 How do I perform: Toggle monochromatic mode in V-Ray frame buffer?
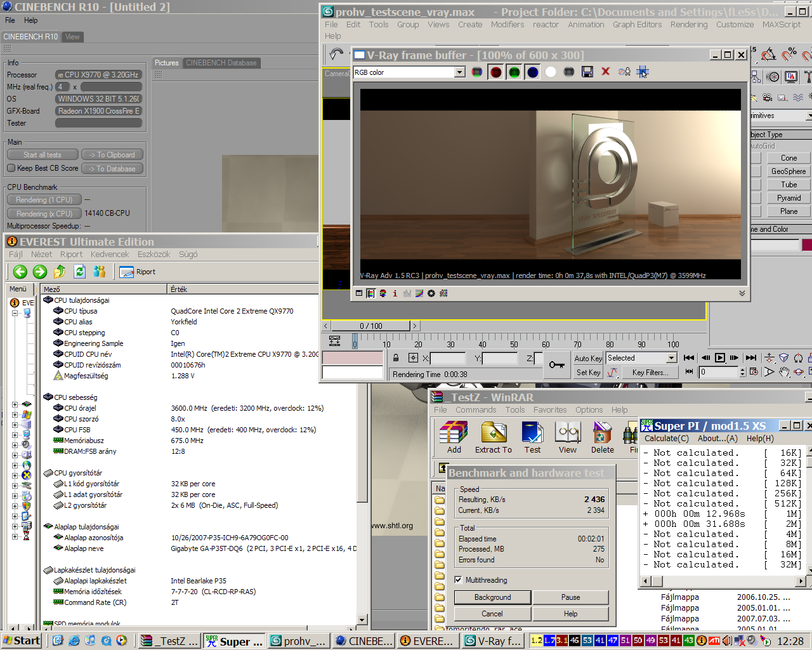tap(569, 72)
